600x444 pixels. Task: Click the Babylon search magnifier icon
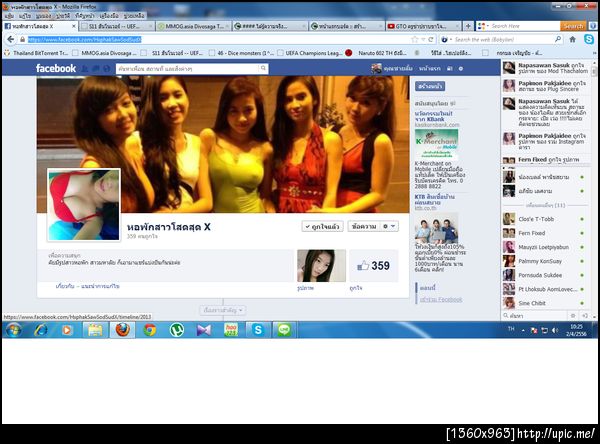tap(558, 39)
